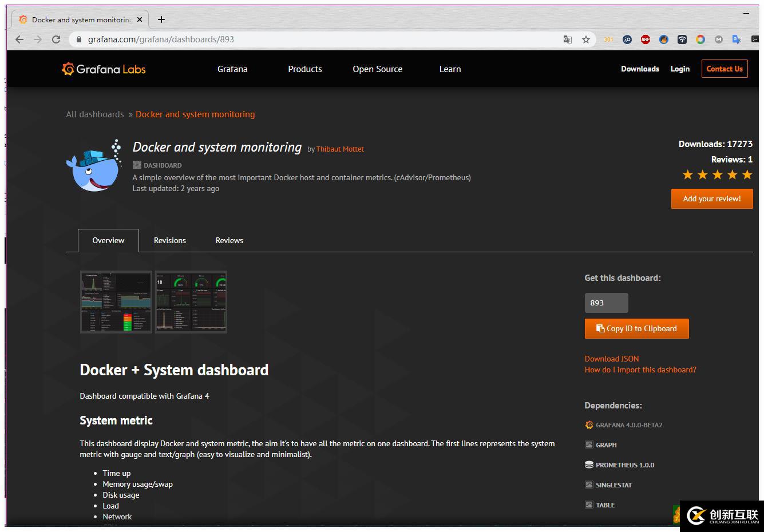Go back with the browser back arrow
Image resolution: width=764 pixels, height=532 pixels.
19,39
